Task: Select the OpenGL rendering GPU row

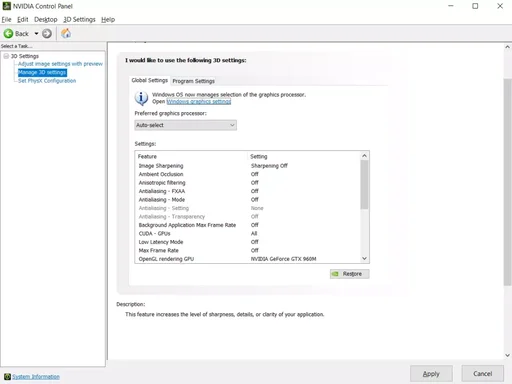Action: (248, 259)
